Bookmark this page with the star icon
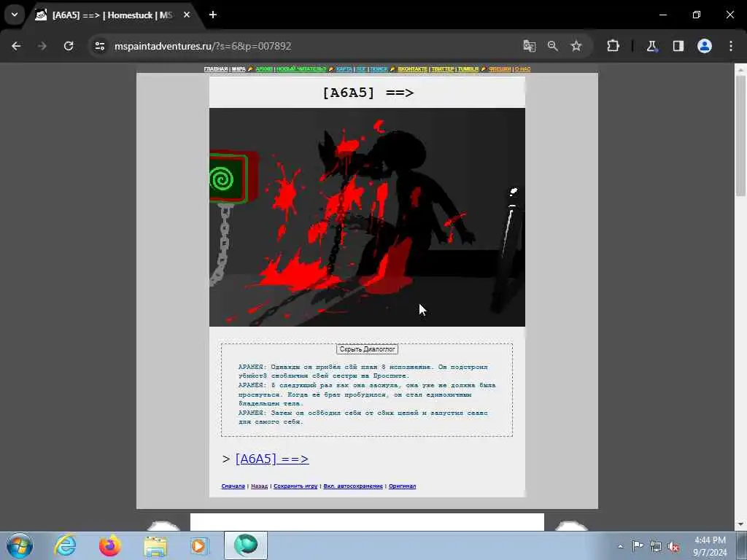Image resolution: width=747 pixels, height=560 pixels. [576, 46]
